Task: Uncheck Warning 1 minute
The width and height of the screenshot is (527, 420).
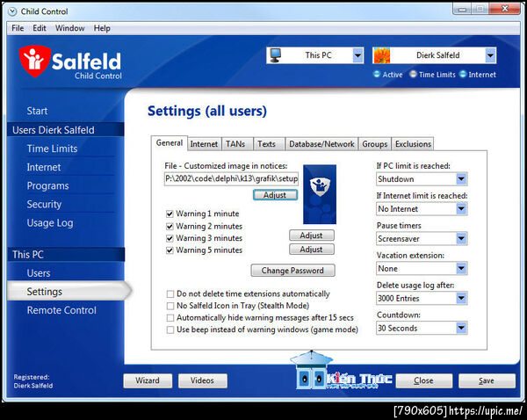Action: click(170, 214)
